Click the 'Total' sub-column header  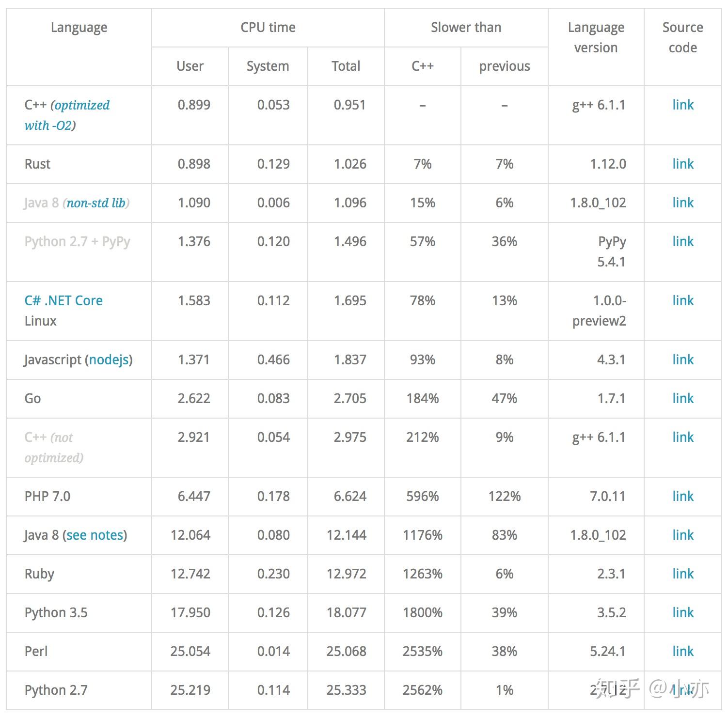[x=346, y=66]
